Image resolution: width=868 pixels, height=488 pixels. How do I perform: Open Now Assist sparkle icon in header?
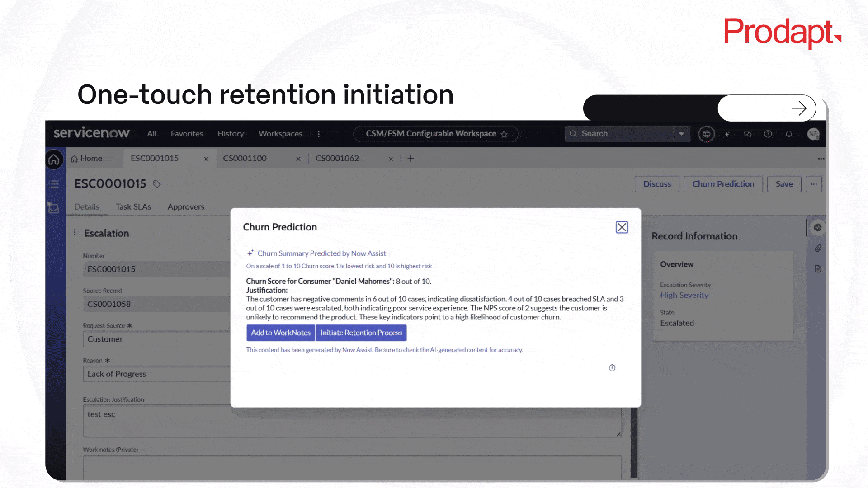[x=727, y=134]
